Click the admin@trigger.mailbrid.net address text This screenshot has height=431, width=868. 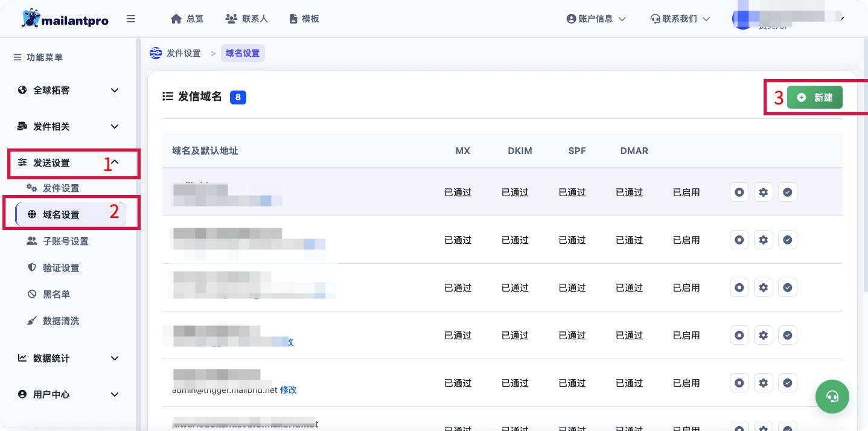225,390
